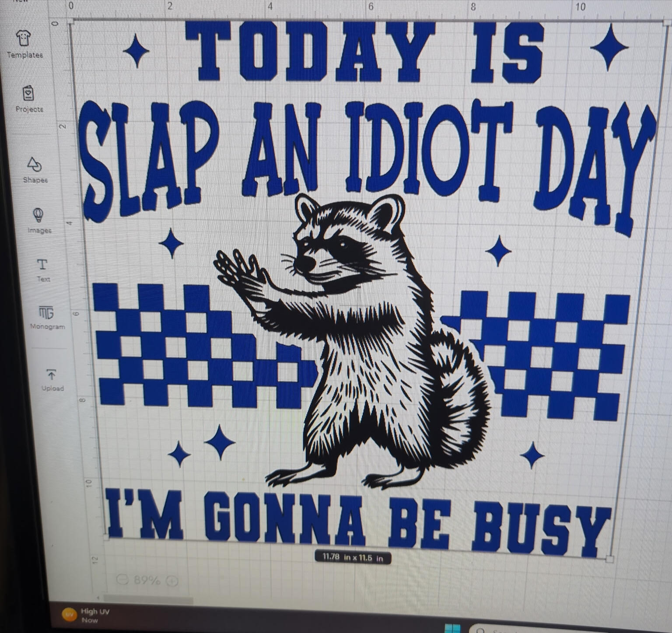Open the High UV weather widget

(x=87, y=615)
